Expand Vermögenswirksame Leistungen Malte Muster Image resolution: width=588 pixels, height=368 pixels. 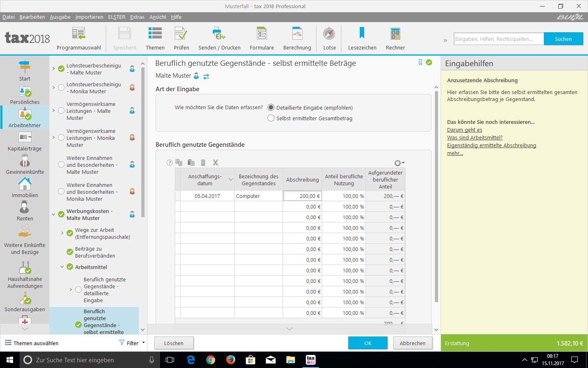click(x=53, y=110)
